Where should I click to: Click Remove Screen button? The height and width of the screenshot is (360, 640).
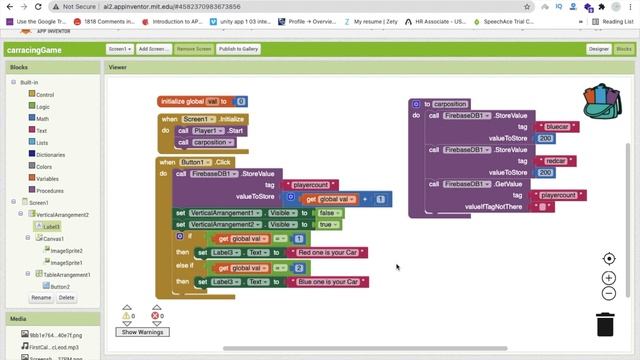click(194, 49)
